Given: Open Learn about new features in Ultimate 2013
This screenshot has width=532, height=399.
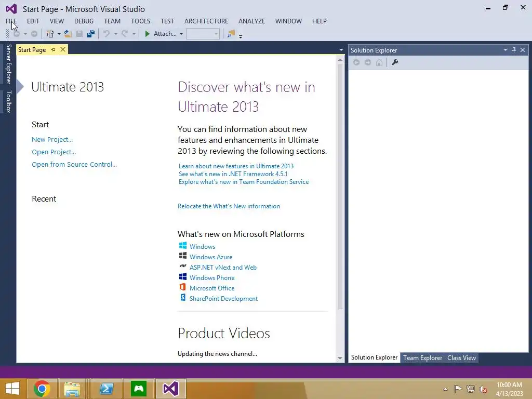Looking at the screenshot, I should point(236,166).
